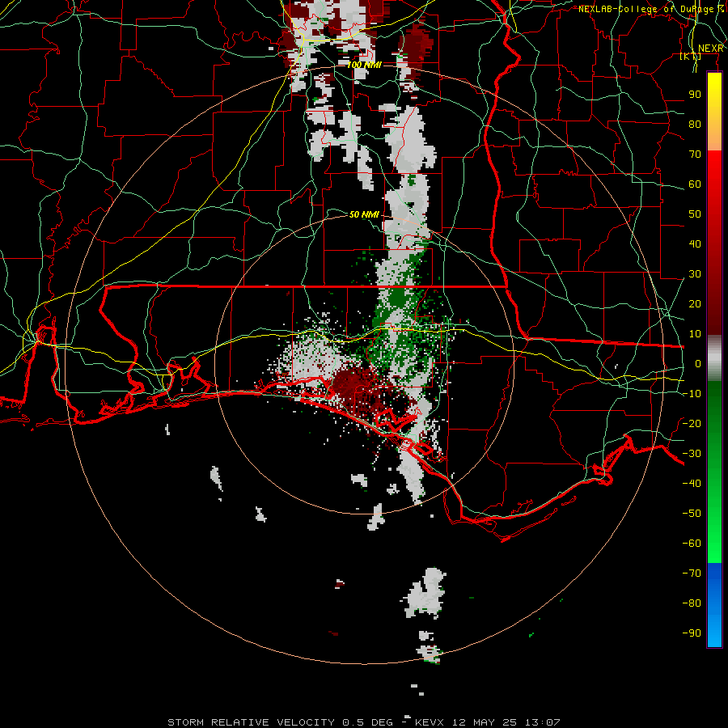Click the -60 knot scale label
Screen dimensions: 728x728
(x=692, y=544)
